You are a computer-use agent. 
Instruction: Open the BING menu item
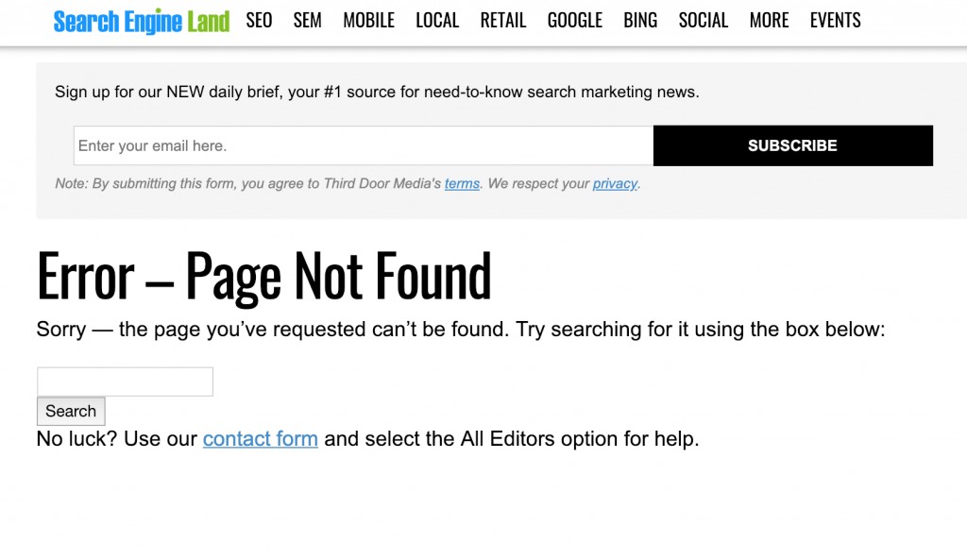coord(640,21)
